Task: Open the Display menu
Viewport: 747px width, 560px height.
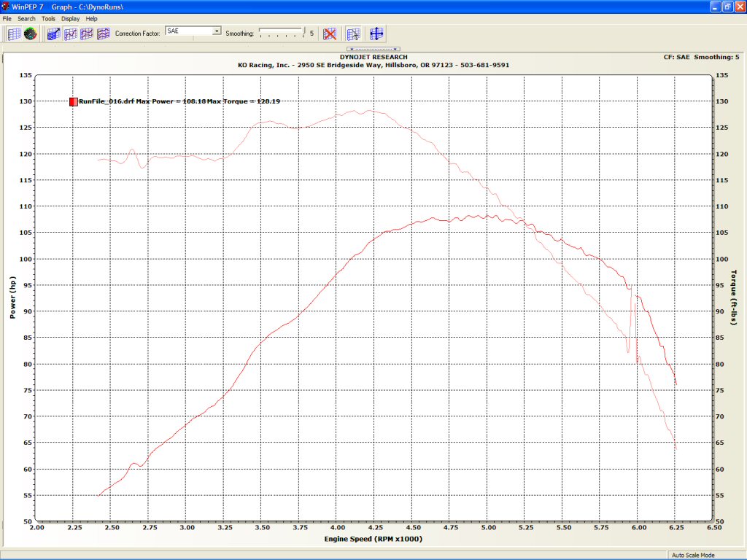Action: tap(71, 18)
